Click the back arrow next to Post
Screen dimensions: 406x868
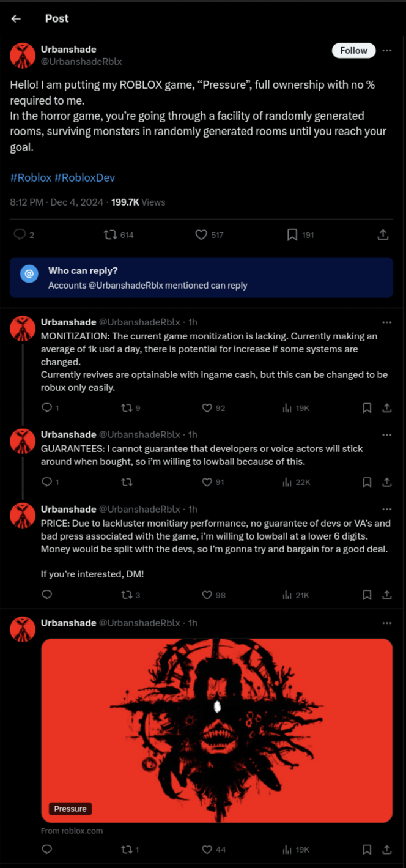click(16, 19)
